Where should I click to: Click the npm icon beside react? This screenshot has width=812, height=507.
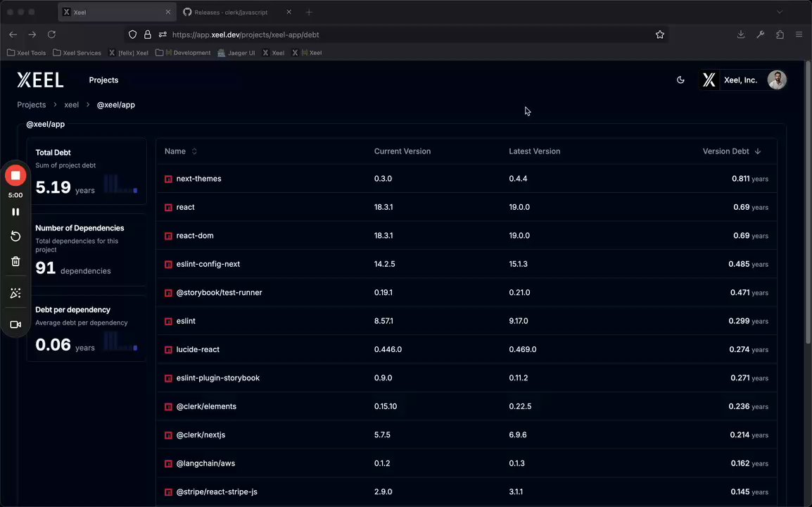(x=168, y=207)
